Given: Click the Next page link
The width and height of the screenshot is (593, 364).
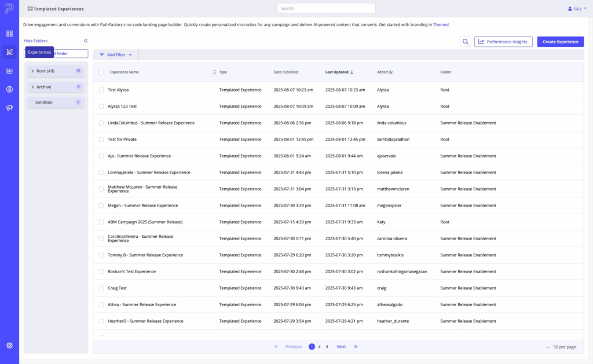Looking at the screenshot, I should (x=341, y=347).
